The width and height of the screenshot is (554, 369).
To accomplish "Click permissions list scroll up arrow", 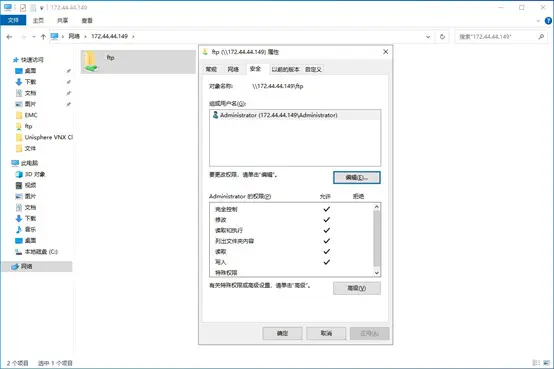I will (x=377, y=207).
